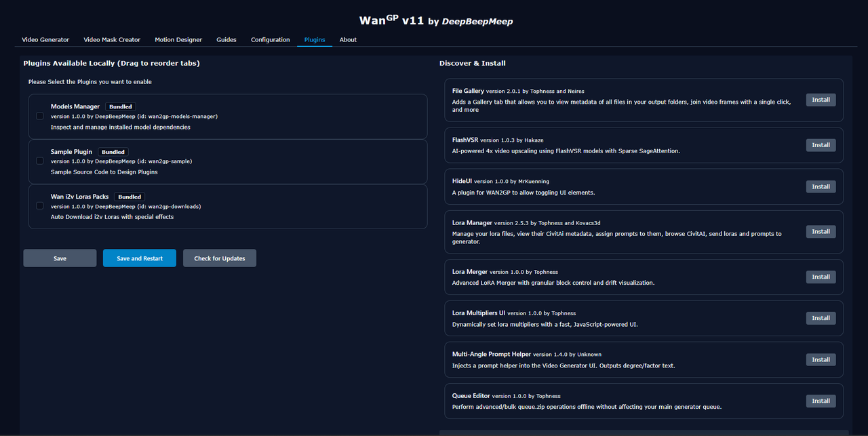Click the File Gallery plugin name

click(x=468, y=91)
